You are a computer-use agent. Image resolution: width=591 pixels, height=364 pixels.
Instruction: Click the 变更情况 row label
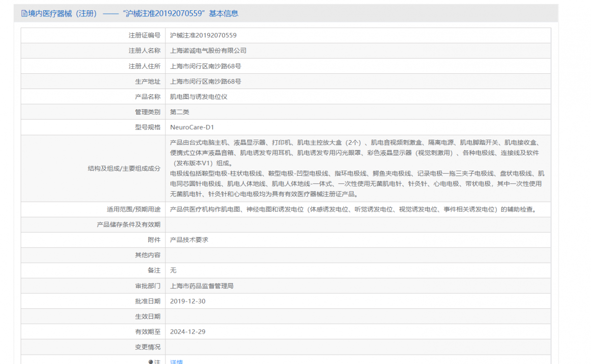[x=148, y=347]
